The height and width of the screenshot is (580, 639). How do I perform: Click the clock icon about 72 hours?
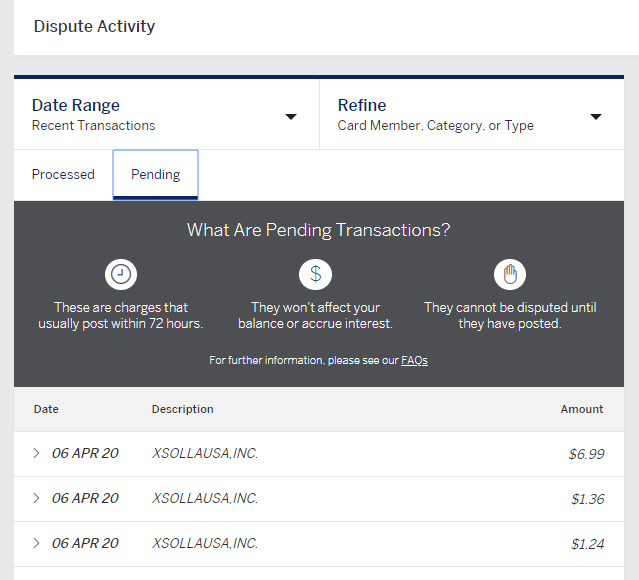121,274
